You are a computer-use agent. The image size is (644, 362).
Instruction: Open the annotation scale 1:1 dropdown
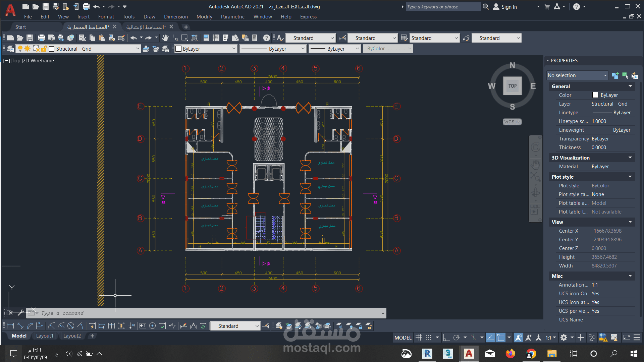point(551,338)
